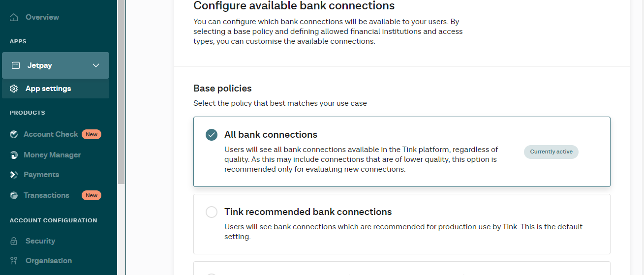Screen dimensions: 644x275
Task: Click the Account Check checkmark icon
Action: tap(14, 134)
